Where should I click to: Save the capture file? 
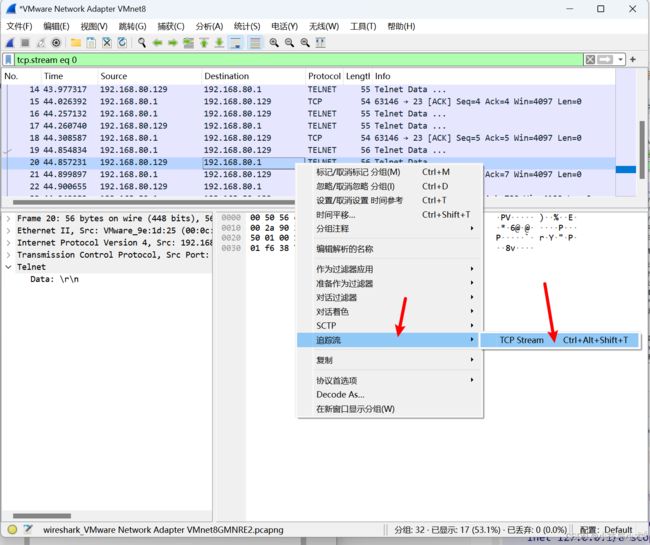pos(91,42)
